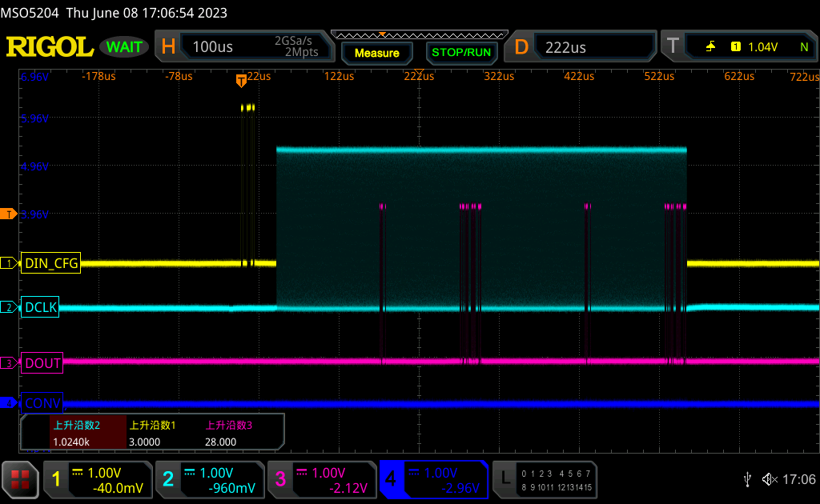The height and width of the screenshot is (504, 820).
Task: Click the USB device icon in status bar
Action: [747, 479]
